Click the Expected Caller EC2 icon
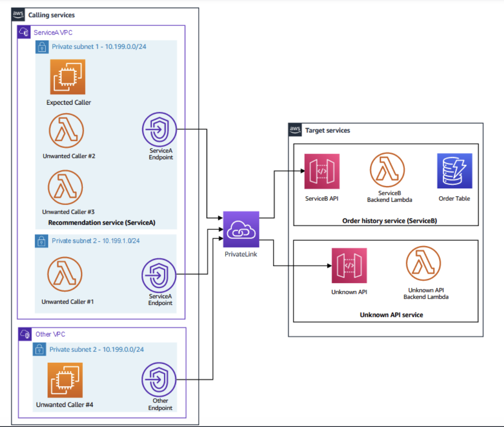 (x=67, y=77)
